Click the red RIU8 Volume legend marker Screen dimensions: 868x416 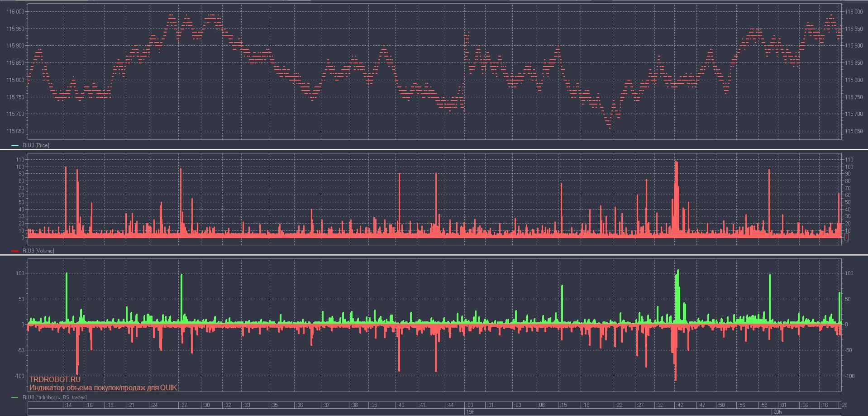(15, 251)
